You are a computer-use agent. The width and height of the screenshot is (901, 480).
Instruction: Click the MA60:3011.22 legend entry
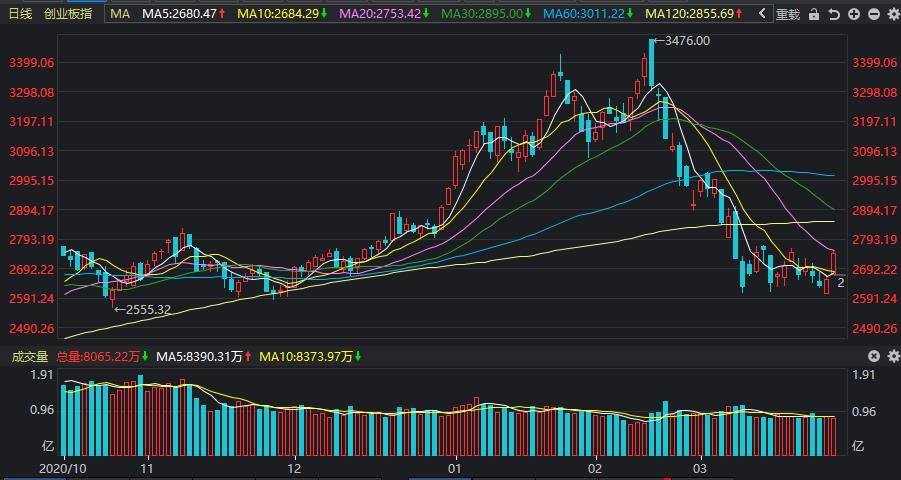click(588, 14)
